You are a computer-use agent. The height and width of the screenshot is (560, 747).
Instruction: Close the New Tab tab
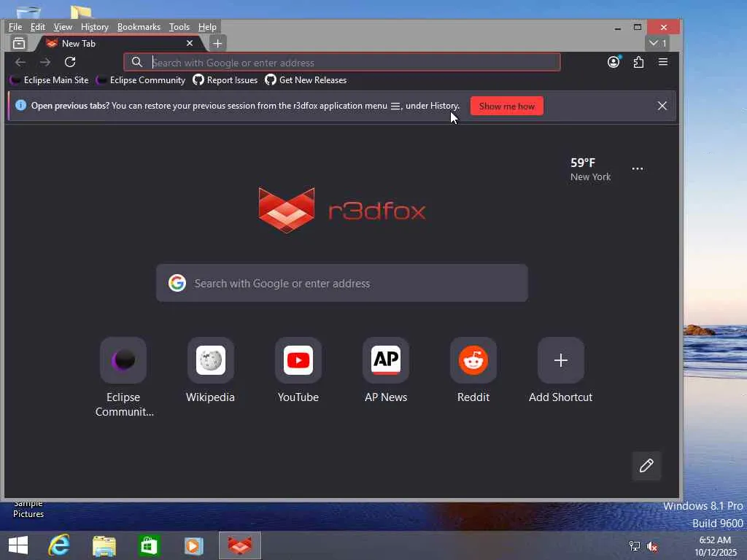click(190, 43)
